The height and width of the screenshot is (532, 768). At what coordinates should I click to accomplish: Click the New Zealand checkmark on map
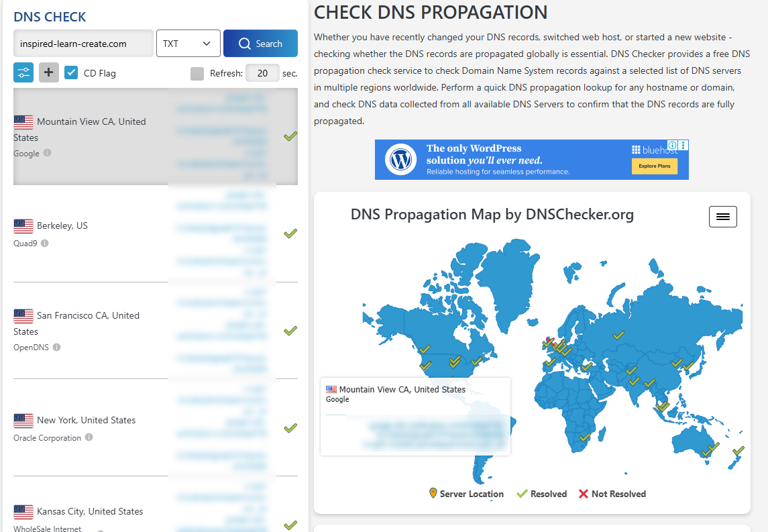pyautogui.click(x=738, y=450)
